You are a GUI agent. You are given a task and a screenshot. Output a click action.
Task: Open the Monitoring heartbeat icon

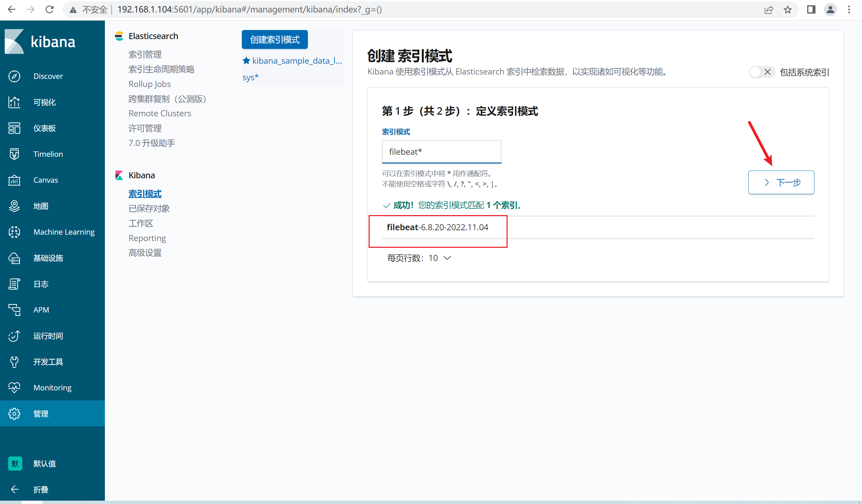(x=14, y=388)
